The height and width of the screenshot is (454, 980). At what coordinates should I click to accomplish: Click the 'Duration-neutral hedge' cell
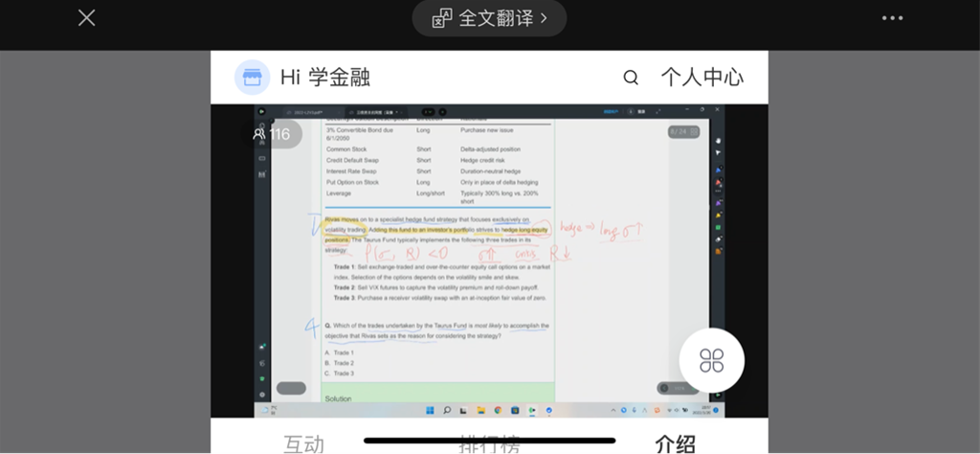click(x=491, y=171)
